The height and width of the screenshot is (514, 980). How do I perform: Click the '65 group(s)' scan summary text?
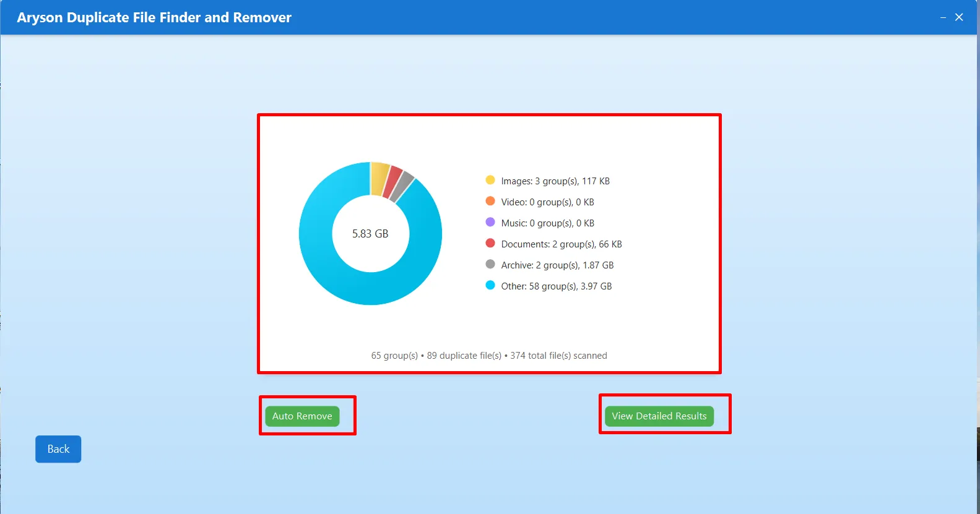tap(394, 356)
